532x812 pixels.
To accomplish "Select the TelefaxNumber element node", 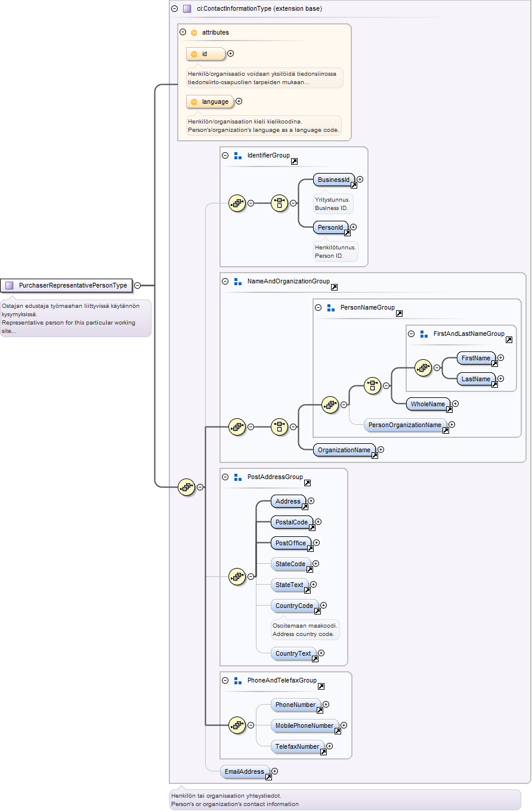I will [x=298, y=746].
